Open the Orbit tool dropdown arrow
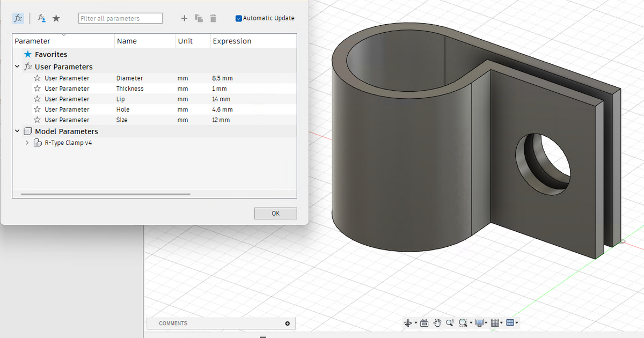644x338 pixels. pyautogui.click(x=416, y=322)
